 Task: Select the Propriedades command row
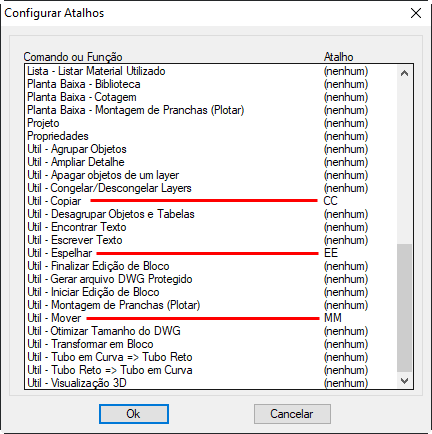click(x=211, y=136)
